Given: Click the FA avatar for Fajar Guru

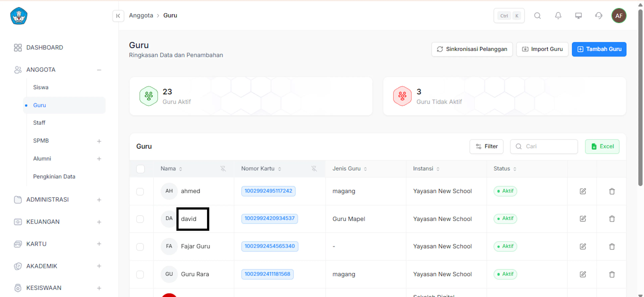Looking at the screenshot, I should pos(169,246).
